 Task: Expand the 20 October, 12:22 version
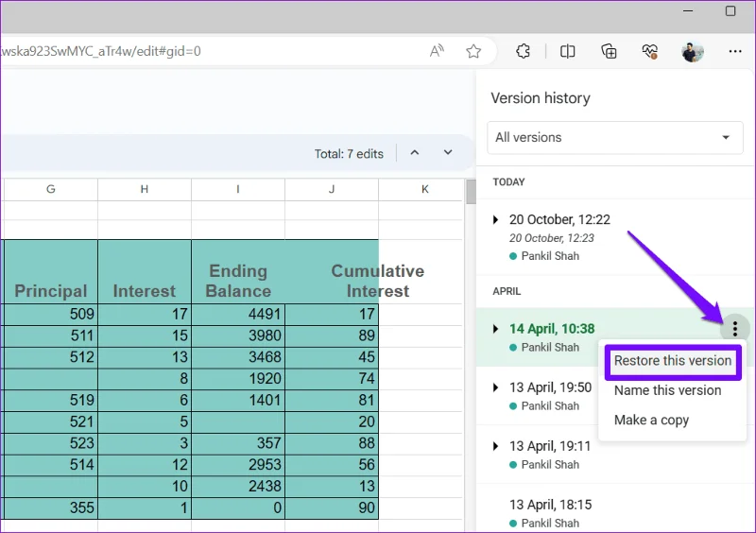495,220
